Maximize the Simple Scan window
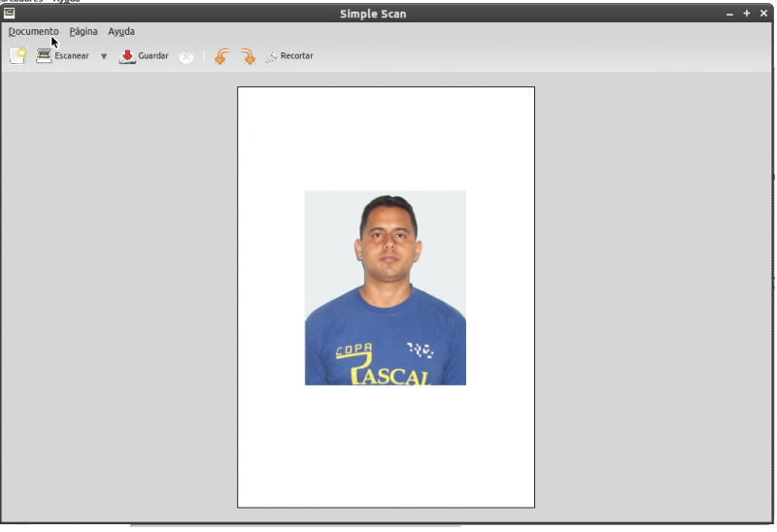This screenshot has height=532, width=777. [747, 14]
